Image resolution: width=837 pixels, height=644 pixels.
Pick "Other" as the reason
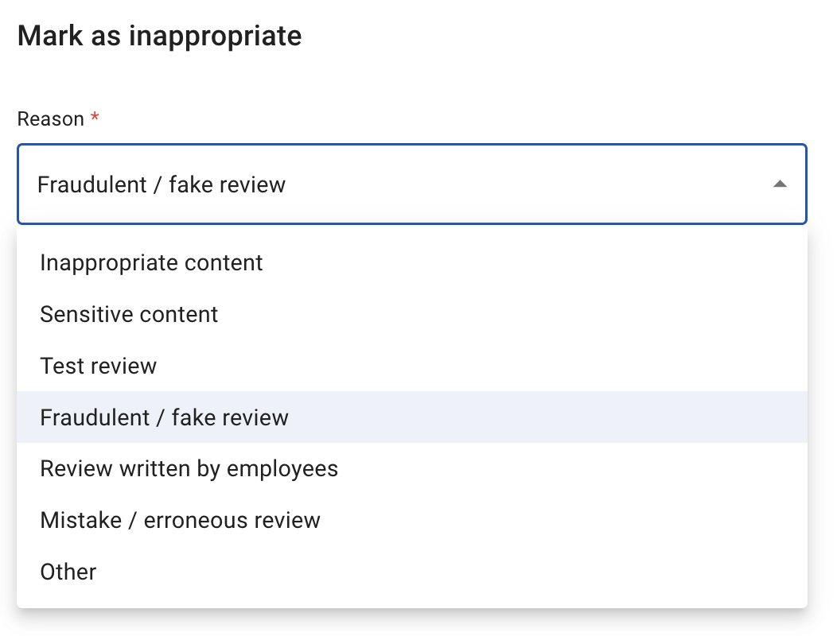411,572
